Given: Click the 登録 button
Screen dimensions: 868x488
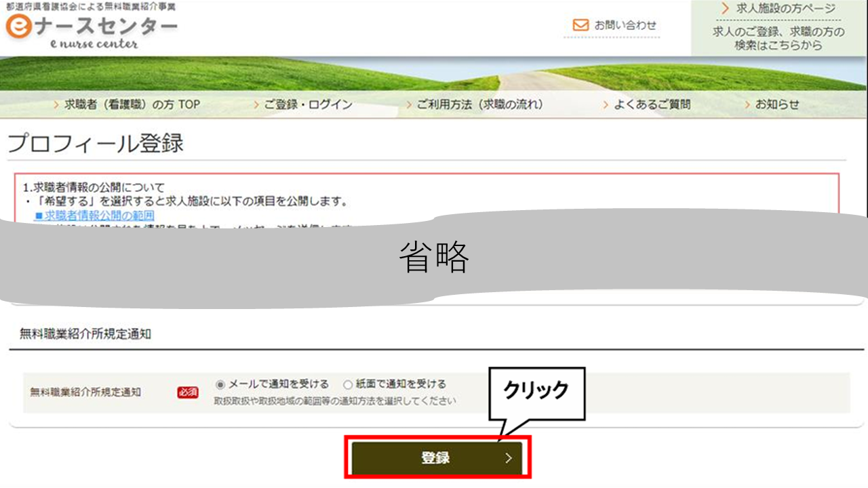Looking at the screenshot, I should click(x=437, y=457).
